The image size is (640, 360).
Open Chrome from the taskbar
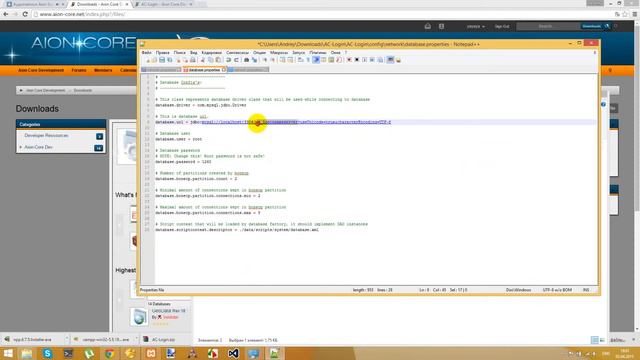(x=109, y=353)
